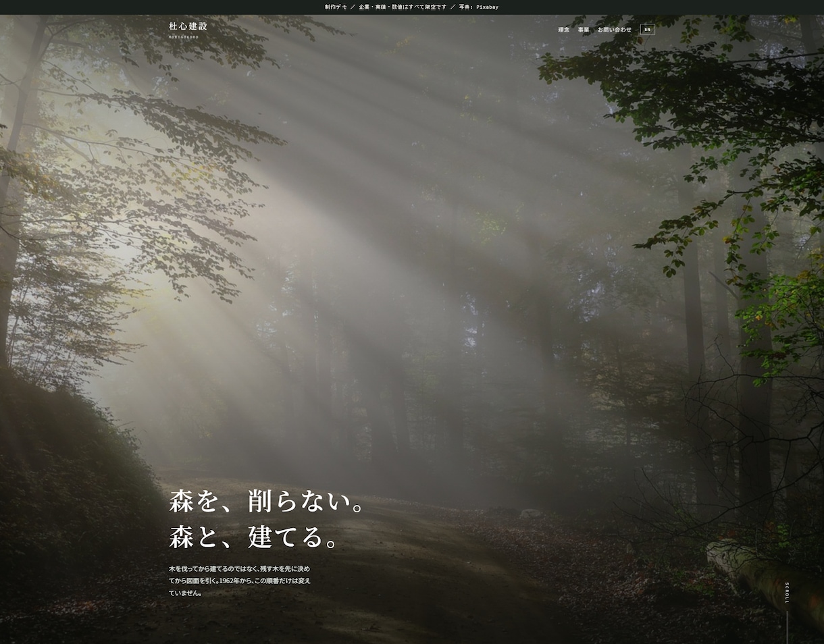The height and width of the screenshot is (644, 824).
Task: Click the MORIGOKORO subtitle under the logo
Action: click(x=184, y=37)
